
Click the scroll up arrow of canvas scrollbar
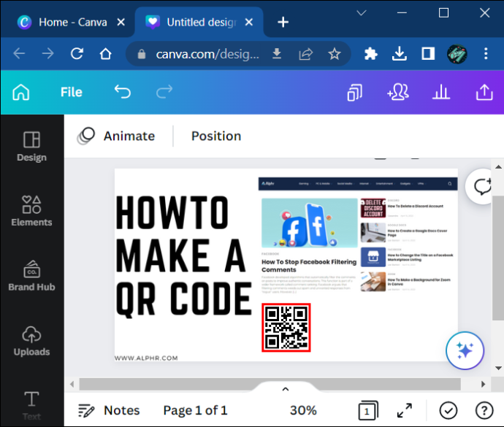(x=498, y=166)
